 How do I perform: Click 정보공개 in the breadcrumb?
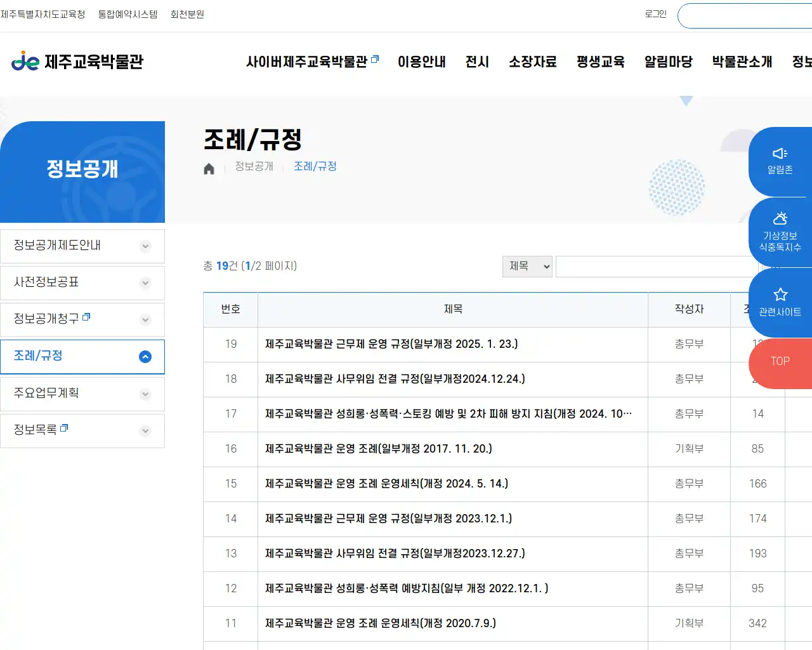point(254,166)
